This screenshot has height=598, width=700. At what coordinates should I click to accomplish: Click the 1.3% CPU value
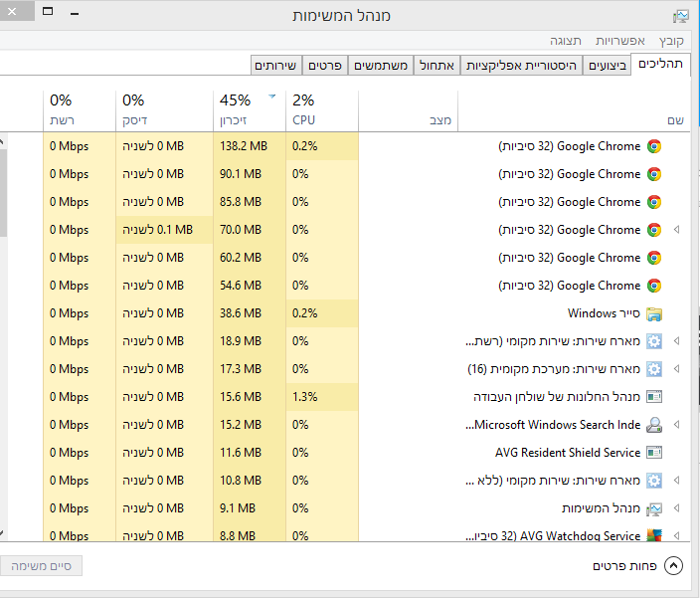[305, 397]
